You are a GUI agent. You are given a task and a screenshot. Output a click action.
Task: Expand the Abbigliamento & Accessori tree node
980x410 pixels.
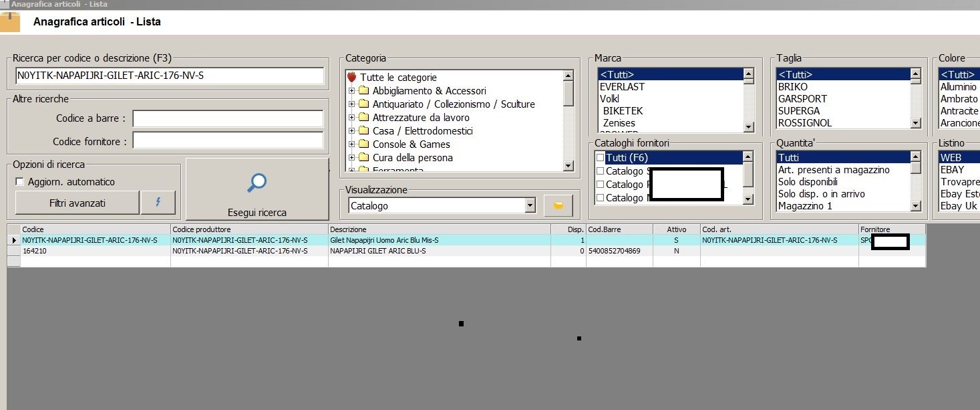tap(351, 91)
